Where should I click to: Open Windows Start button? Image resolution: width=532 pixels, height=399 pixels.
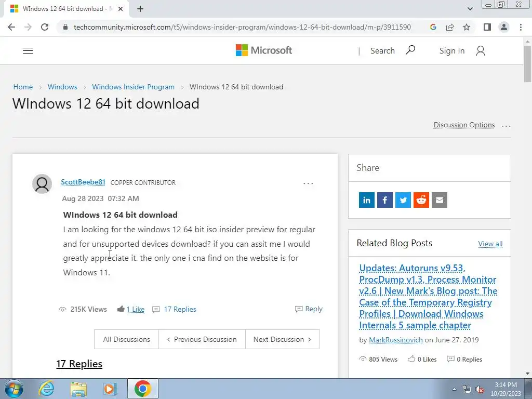click(14, 389)
